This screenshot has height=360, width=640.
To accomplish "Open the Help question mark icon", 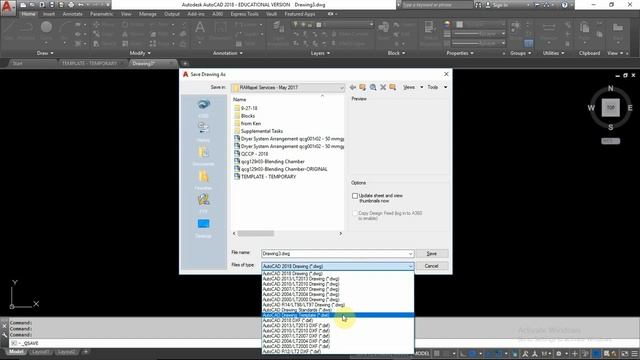I will tap(564, 5).
